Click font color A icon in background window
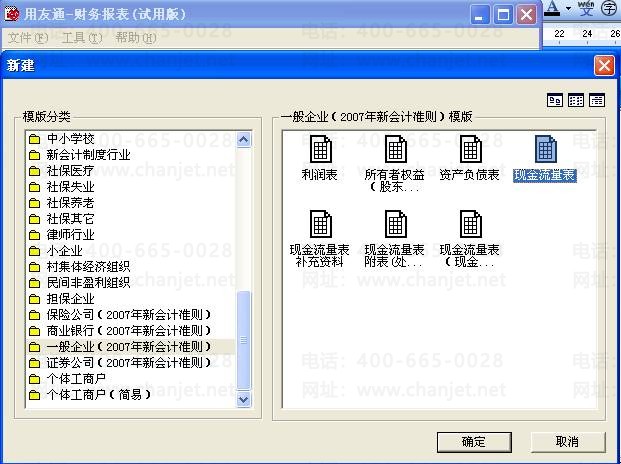The image size is (621, 464). [552, 9]
